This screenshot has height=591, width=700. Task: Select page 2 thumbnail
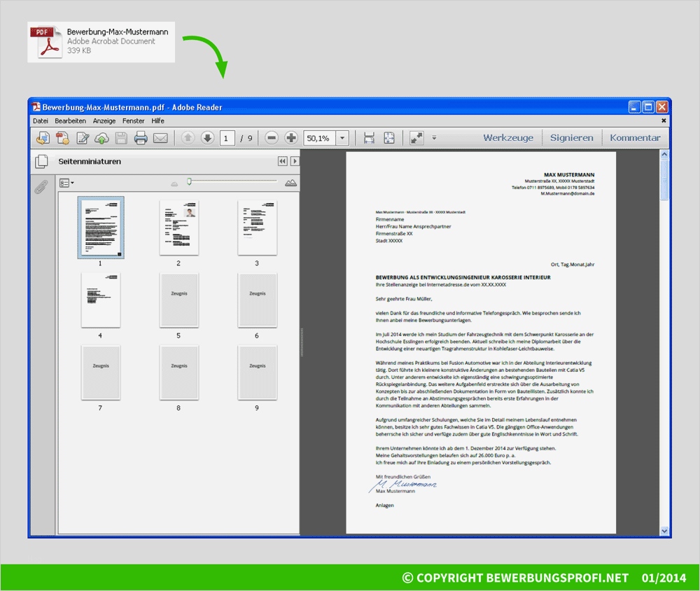180,227
